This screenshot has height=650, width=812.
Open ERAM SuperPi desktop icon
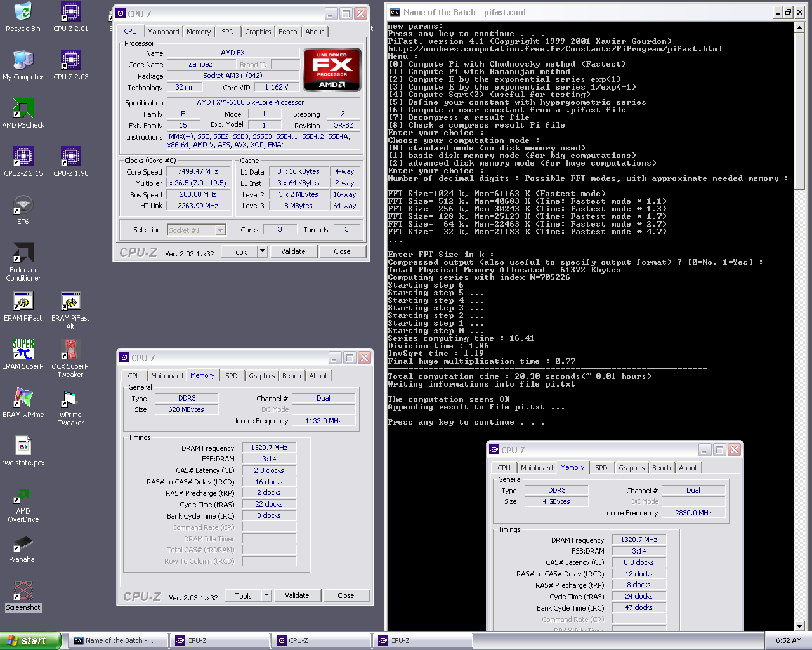23,355
